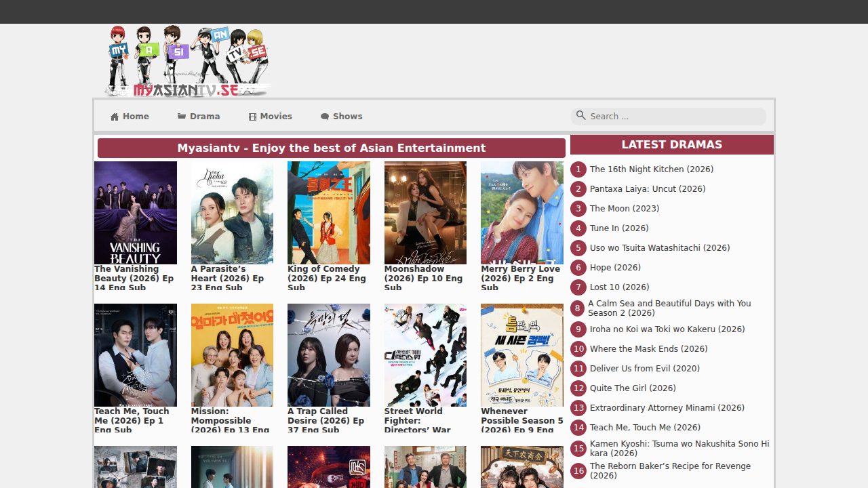Open the Movies section
This screenshot has width=868, height=488.
pyautogui.click(x=270, y=117)
